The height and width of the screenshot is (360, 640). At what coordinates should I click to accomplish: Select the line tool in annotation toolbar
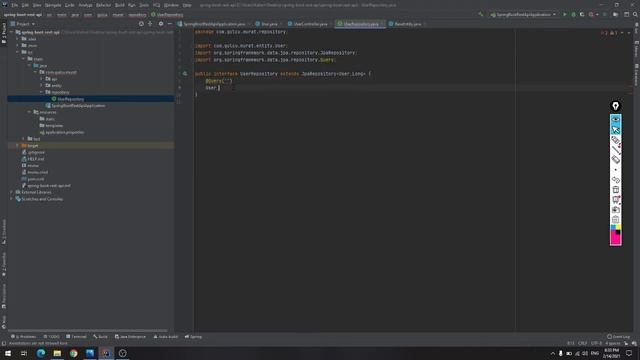[616, 150]
